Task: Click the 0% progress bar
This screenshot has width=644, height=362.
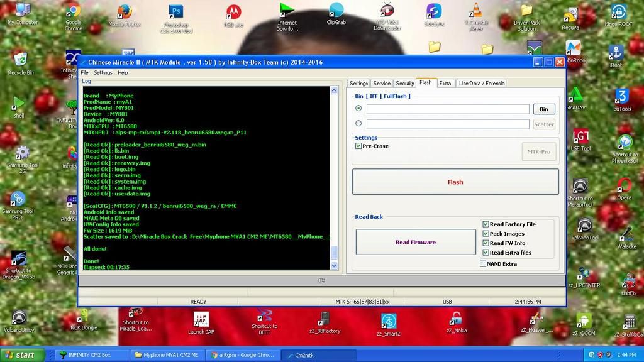Action: (321, 280)
